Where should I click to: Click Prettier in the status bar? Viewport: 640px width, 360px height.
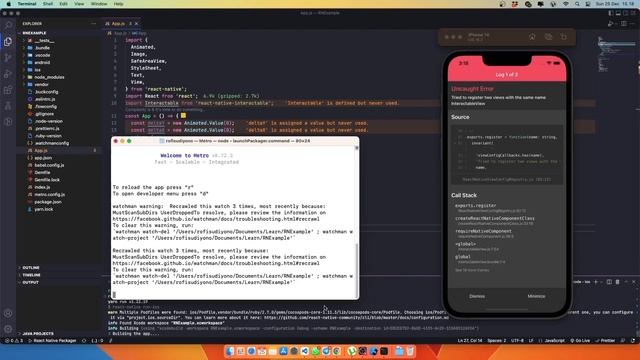(x=605, y=340)
